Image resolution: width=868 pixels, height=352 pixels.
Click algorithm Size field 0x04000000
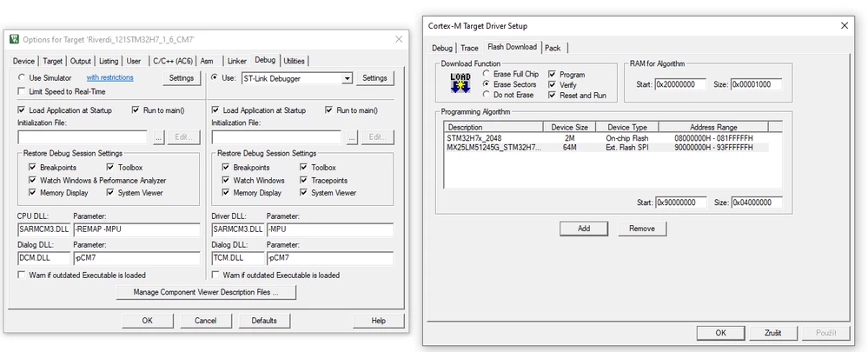pyautogui.click(x=757, y=202)
